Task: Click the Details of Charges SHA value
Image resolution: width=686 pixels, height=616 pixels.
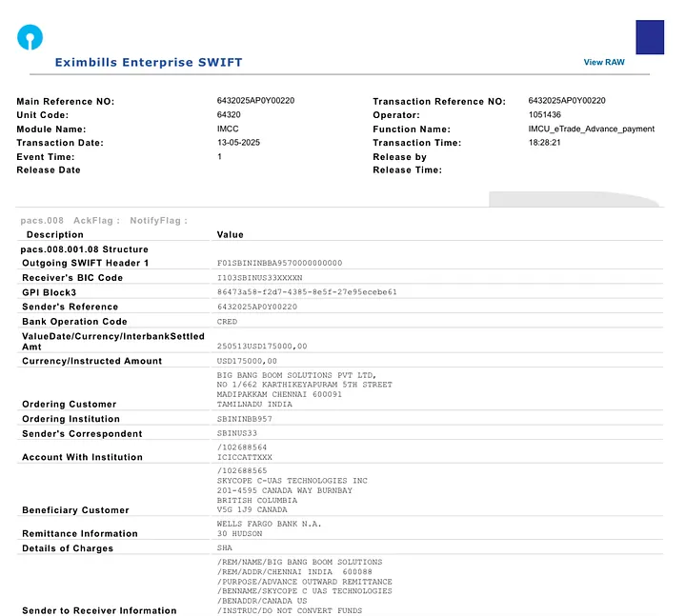Action: (x=225, y=548)
